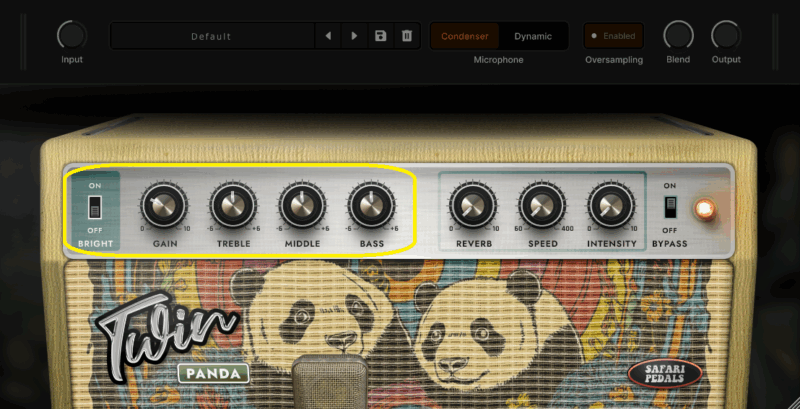Viewport: 800px width, 409px height.
Task: Click the Panda badge label
Action: pos(213,374)
